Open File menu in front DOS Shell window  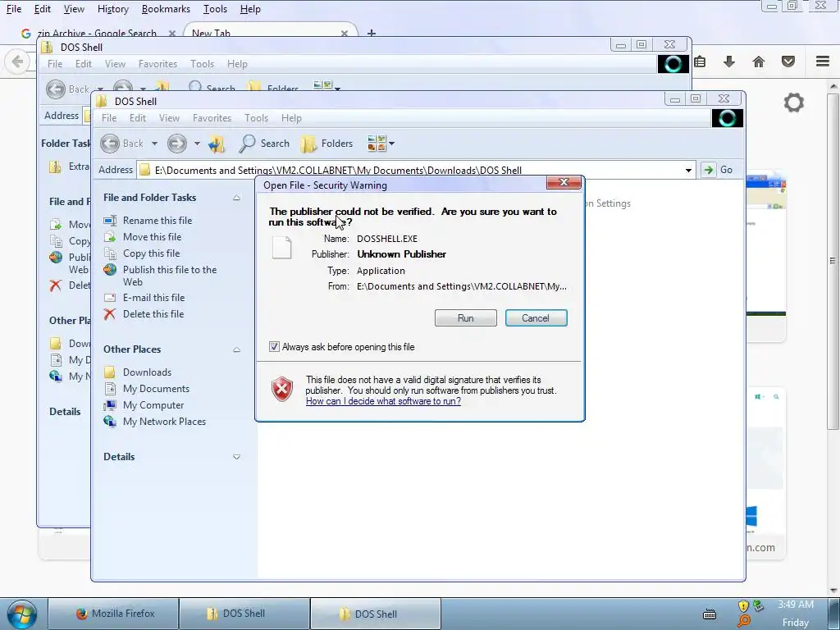[109, 118]
